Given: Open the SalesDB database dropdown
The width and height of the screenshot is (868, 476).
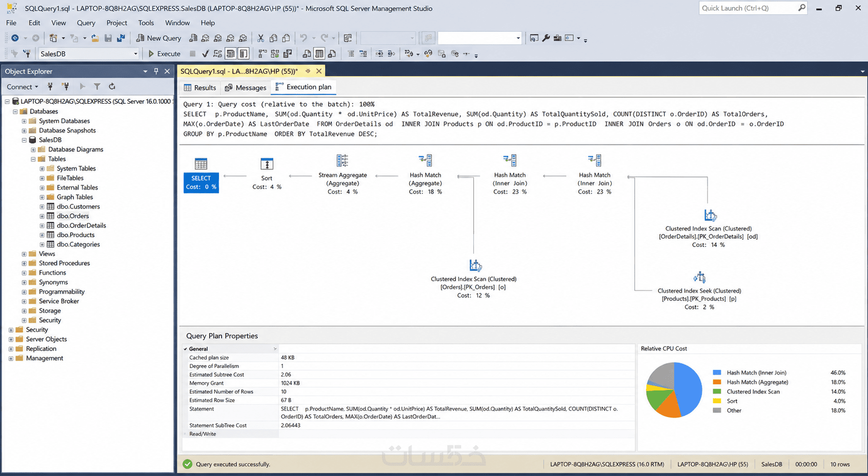Looking at the screenshot, I should pos(135,53).
